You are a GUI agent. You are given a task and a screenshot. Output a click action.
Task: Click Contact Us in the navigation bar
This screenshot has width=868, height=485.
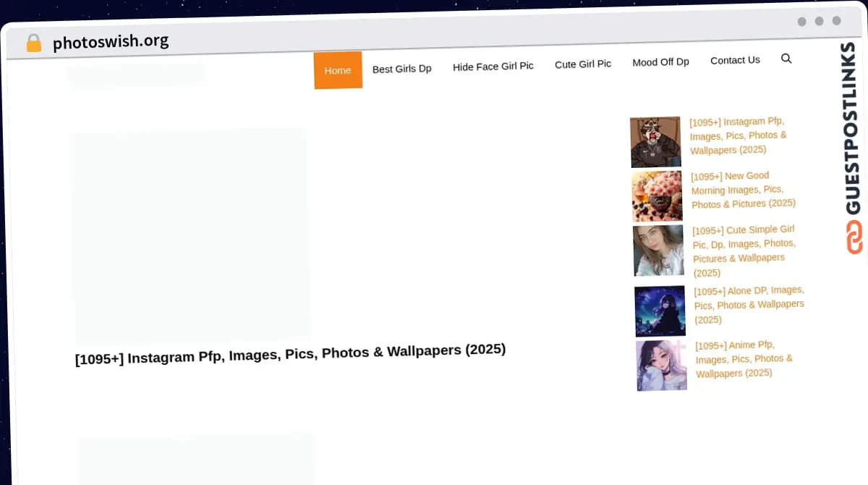(735, 60)
